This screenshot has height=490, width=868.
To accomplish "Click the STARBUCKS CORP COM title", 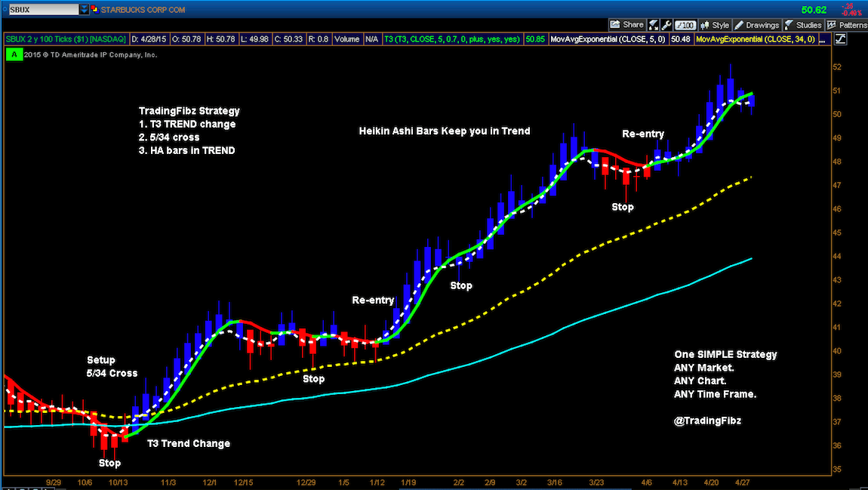I will click(x=143, y=10).
